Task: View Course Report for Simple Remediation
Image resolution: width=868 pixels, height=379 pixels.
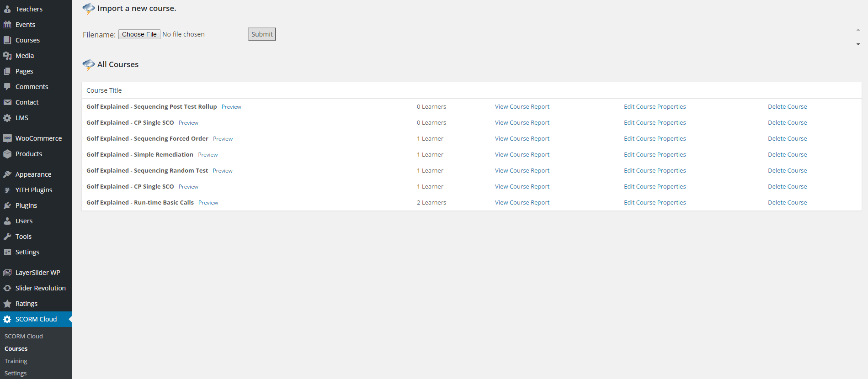Action: click(x=522, y=155)
